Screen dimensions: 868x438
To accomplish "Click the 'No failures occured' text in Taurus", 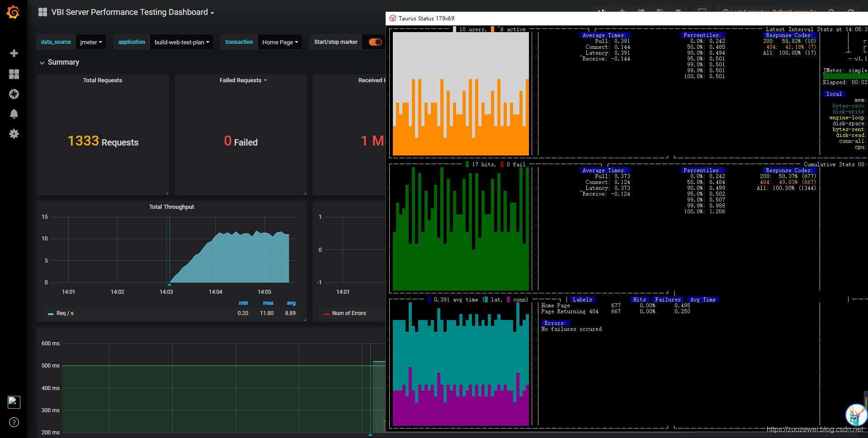I will (571, 329).
